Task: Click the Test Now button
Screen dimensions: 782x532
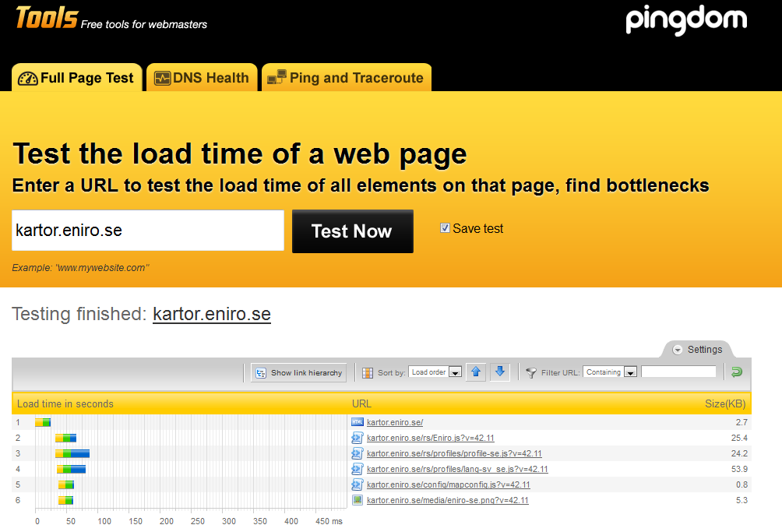Action: pyautogui.click(x=353, y=231)
